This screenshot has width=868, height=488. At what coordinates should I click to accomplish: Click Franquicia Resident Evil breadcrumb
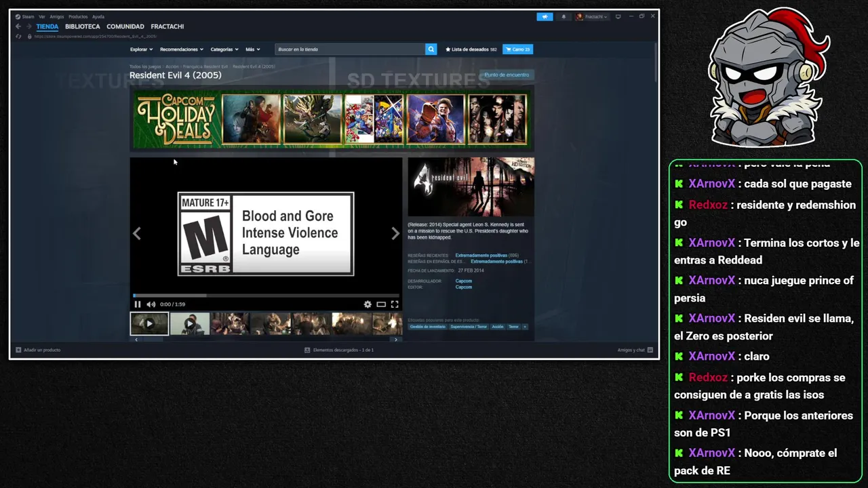click(205, 66)
